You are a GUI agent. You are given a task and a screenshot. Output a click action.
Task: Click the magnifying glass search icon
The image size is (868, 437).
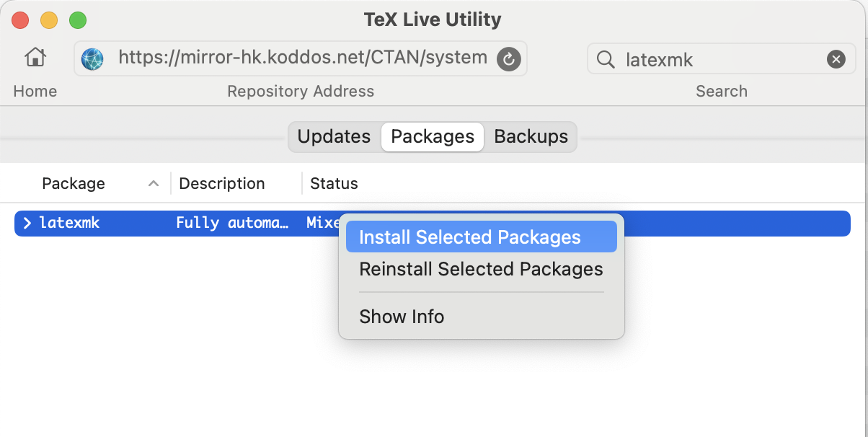(x=606, y=59)
